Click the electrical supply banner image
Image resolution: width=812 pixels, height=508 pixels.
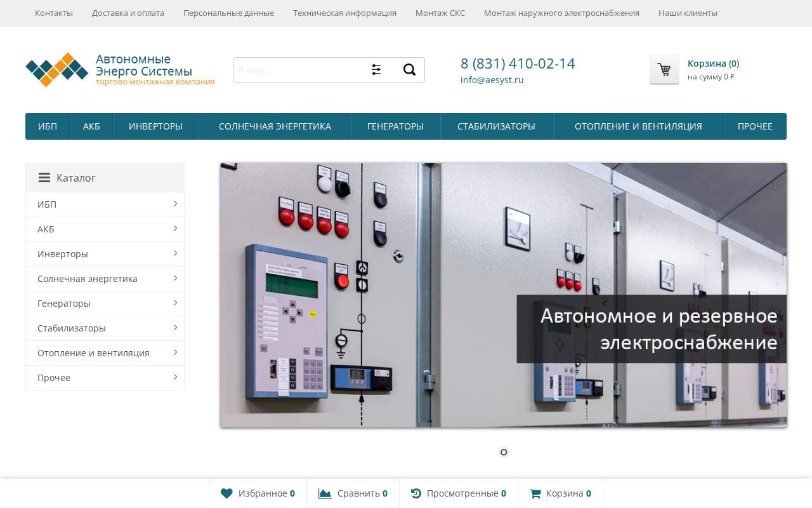pyautogui.click(x=504, y=295)
